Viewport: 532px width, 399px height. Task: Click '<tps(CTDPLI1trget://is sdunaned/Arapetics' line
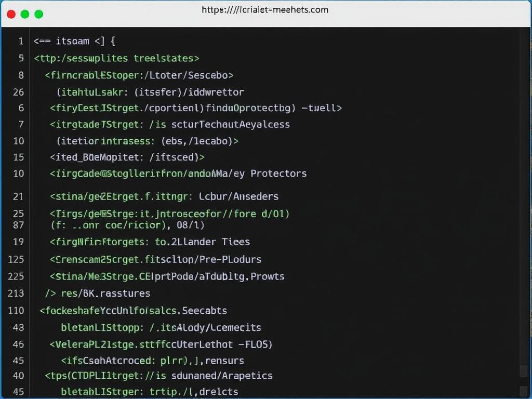pos(159,376)
